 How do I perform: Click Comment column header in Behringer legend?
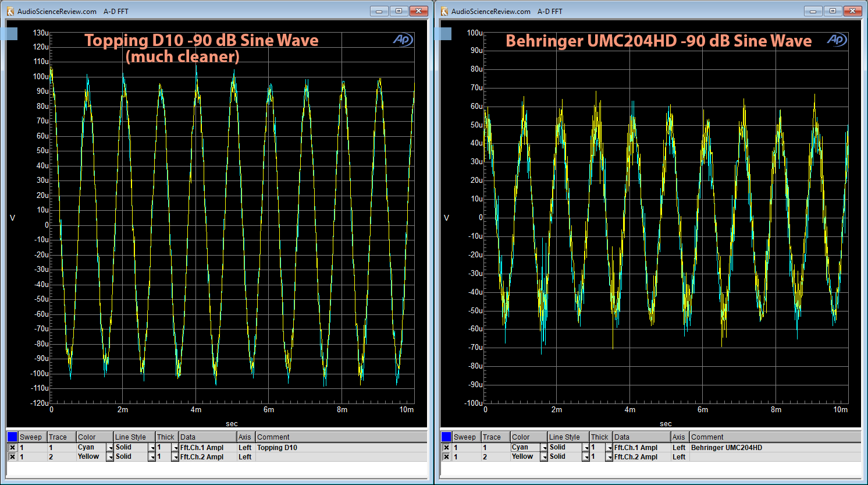(775, 437)
